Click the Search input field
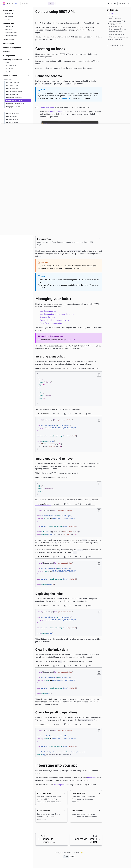 pyautogui.click(x=37, y=3)
